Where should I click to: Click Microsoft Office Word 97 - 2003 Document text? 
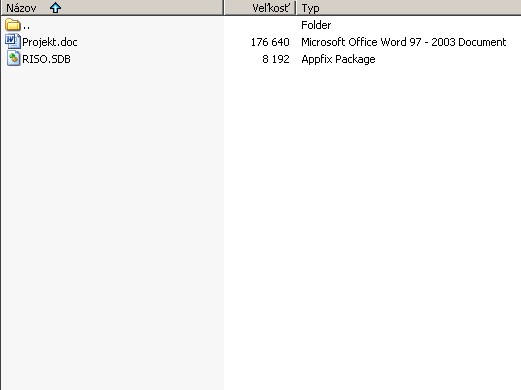pyautogui.click(x=403, y=42)
